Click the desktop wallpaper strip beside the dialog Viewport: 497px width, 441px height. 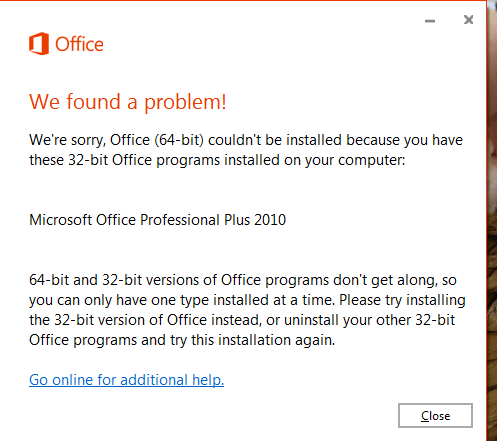[492, 220]
